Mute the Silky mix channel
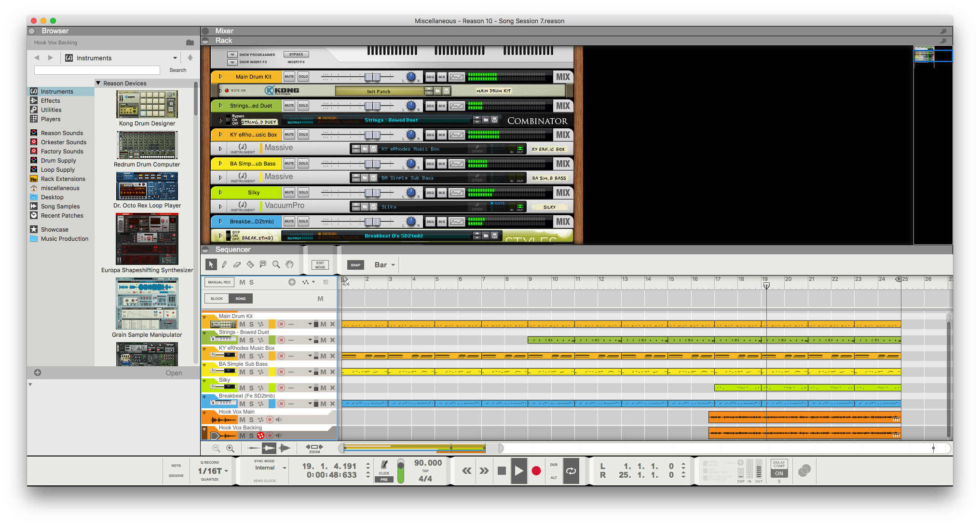Viewport: 980px width, 525px height. tap(289, 193)
